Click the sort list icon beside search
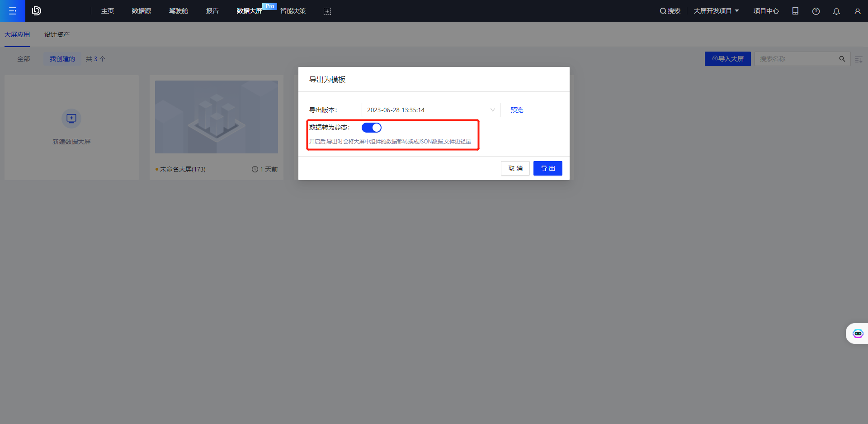 859,59
